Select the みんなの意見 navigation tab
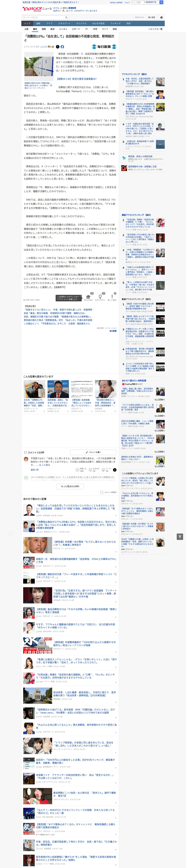 [x=98, y=24]
